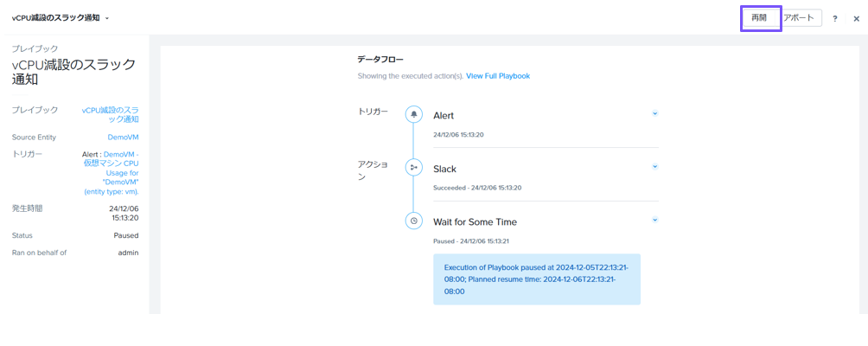Open the View Full Playbook link
Image resolution: width=868 pixels, height=346 pixels.
pos(498,76)
